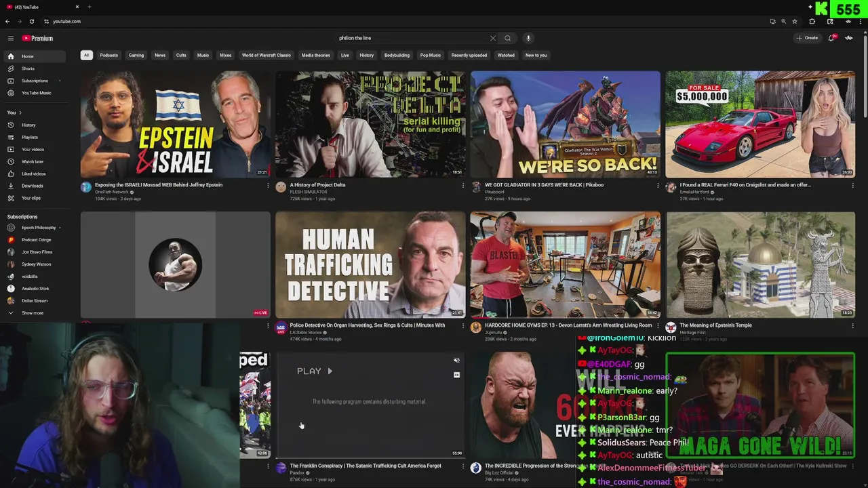Expand the You section in the sidebar

[x=14, y=113]
